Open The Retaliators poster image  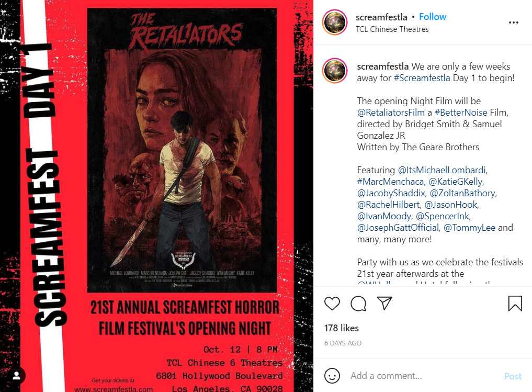coord(182,150)
